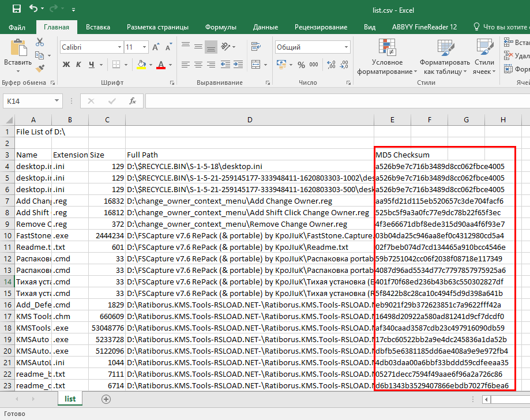Screen dimensions: 530x420
Task: Select all cells corner triangle
Action: pyautogui.click(x=9, y=120)
